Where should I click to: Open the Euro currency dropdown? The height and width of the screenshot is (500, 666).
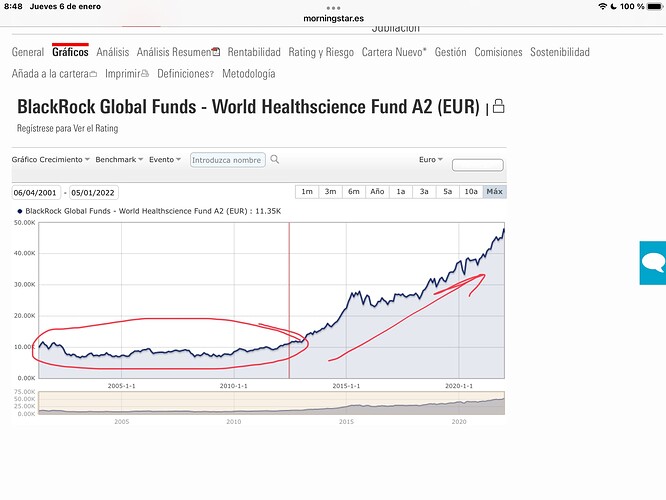[431, 159]
